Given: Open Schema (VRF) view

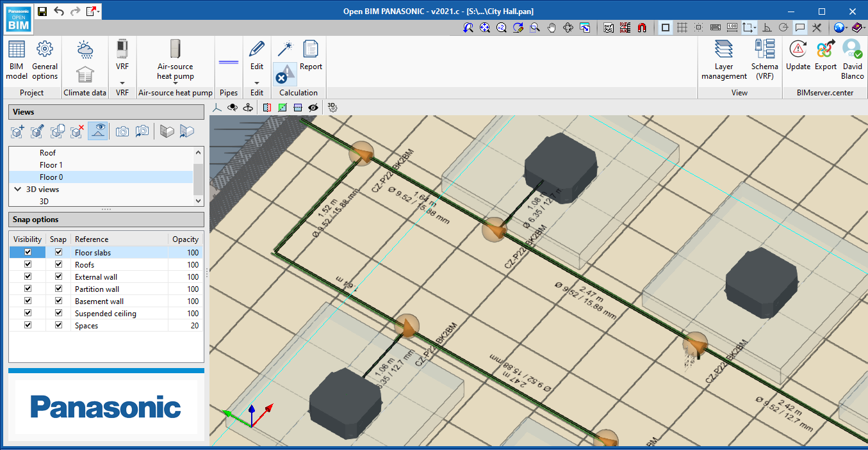Looking at the screenshot, I should (764, 60).
